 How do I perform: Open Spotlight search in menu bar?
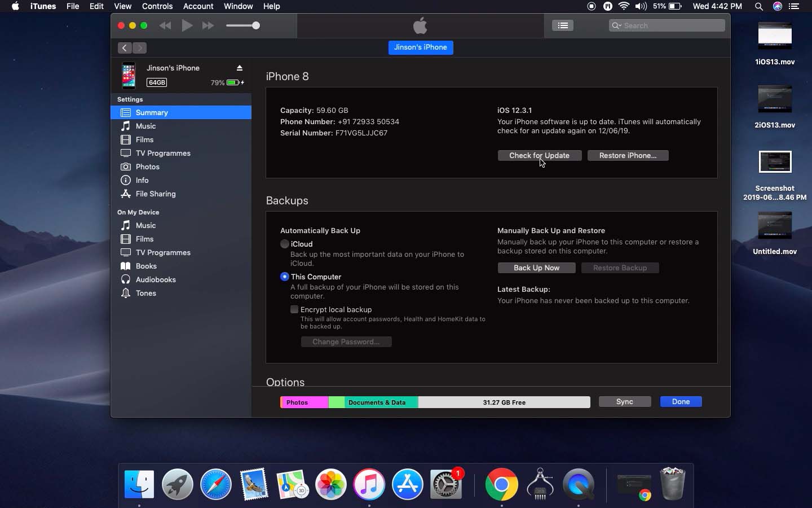[x=759, y=6]
